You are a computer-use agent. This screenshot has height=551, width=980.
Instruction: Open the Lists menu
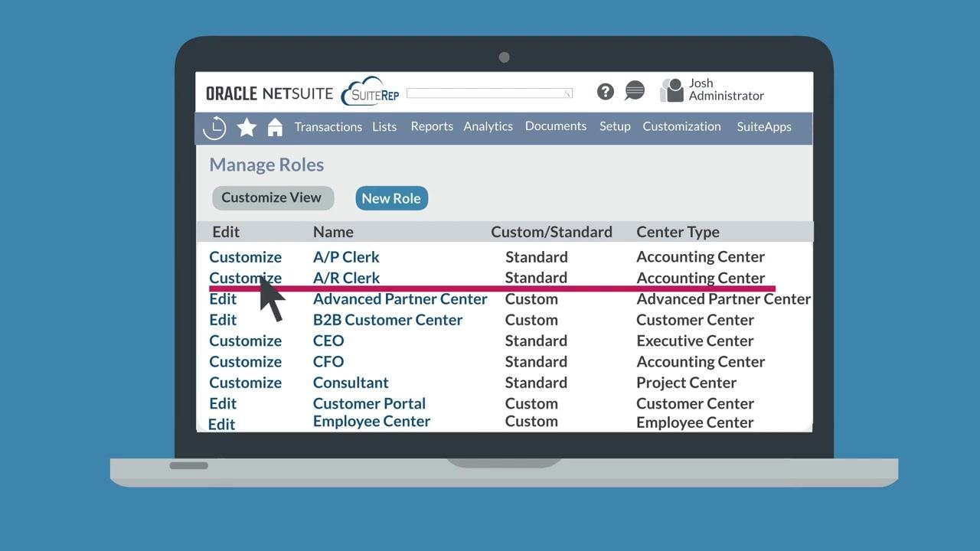click(384, 127)
